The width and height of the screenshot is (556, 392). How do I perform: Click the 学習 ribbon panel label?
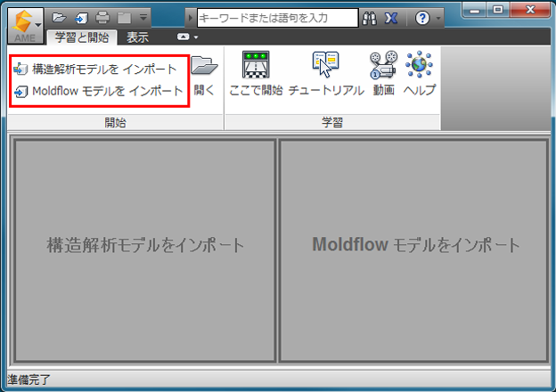point(332,123)
